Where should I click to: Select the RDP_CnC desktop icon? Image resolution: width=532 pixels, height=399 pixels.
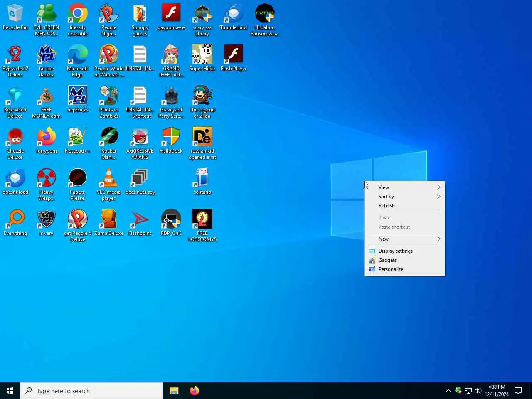(x=171, y=223)
